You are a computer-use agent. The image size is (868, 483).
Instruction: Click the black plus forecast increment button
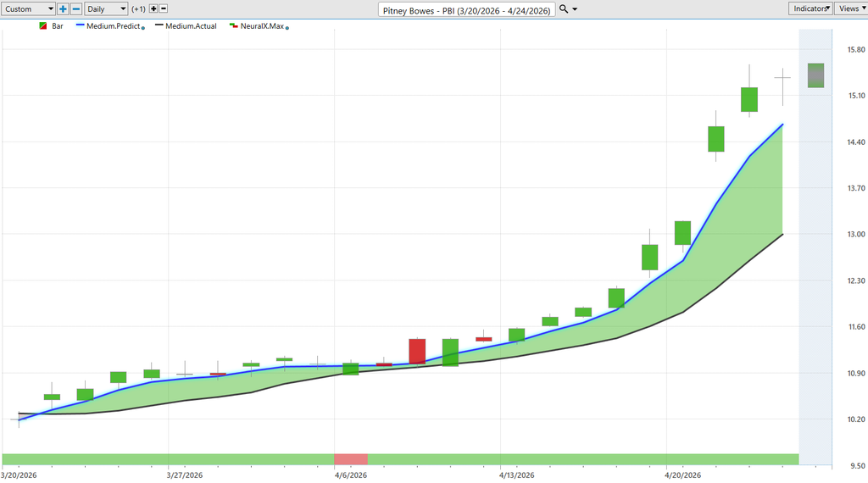click(153, 8)
